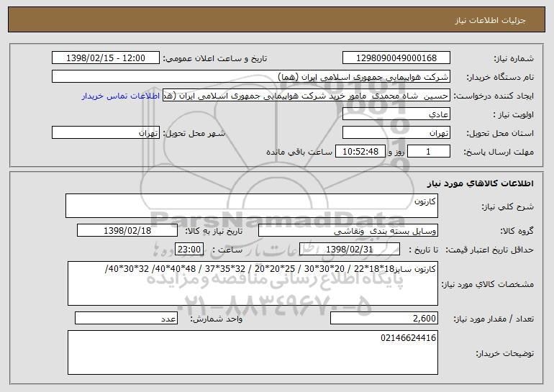Click the delivery city field تهران
The image size is (554, 392).
(106, 133)
